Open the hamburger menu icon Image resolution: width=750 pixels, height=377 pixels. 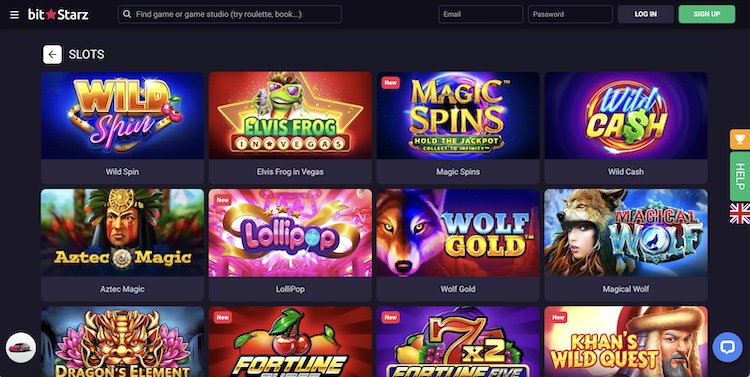tap(14, 14)
